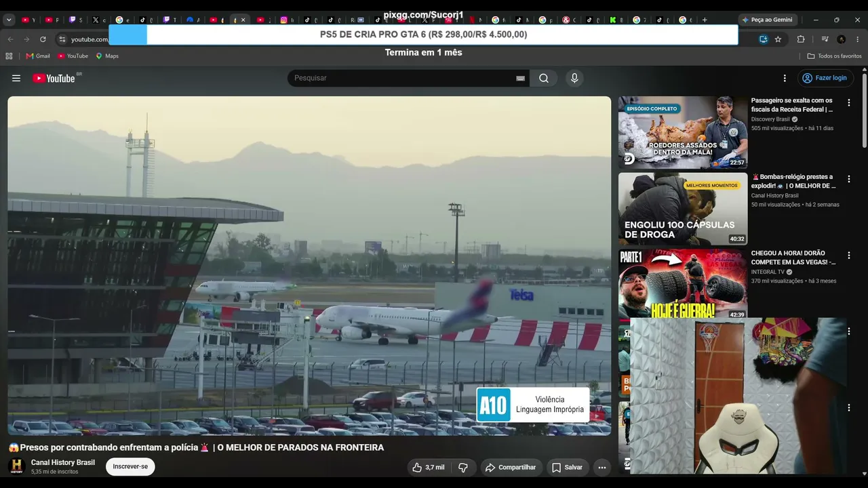
Task: Click the Compartilhar share button
Action: pyautogui.click(x=511, y=467)
